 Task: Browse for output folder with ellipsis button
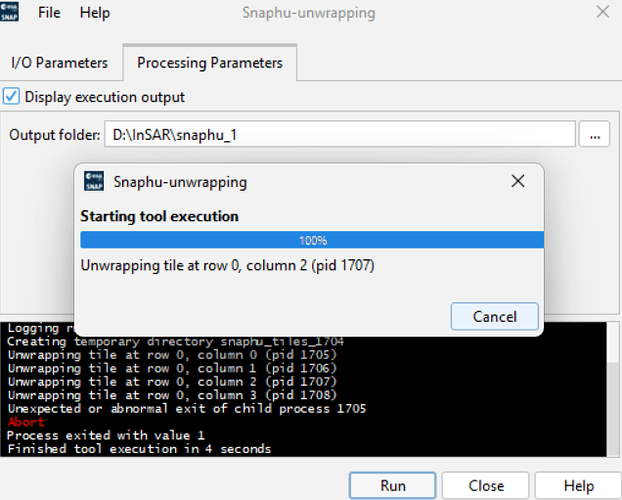tap(594, 135)
